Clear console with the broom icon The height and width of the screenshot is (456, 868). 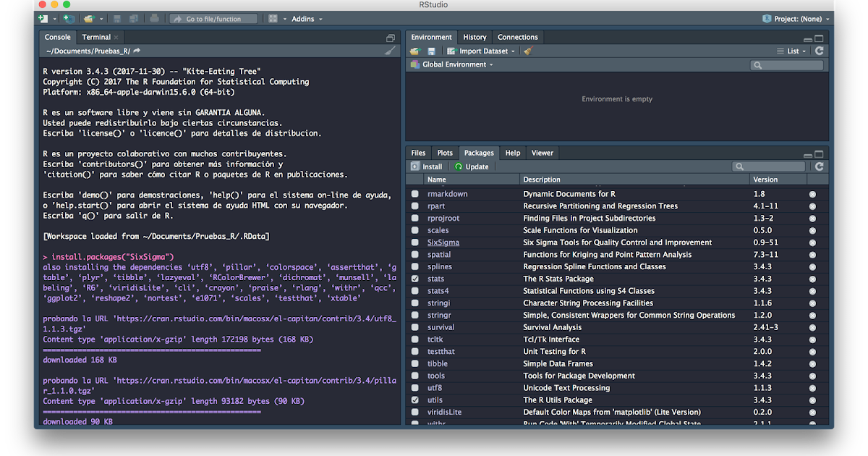click(390, 51)
